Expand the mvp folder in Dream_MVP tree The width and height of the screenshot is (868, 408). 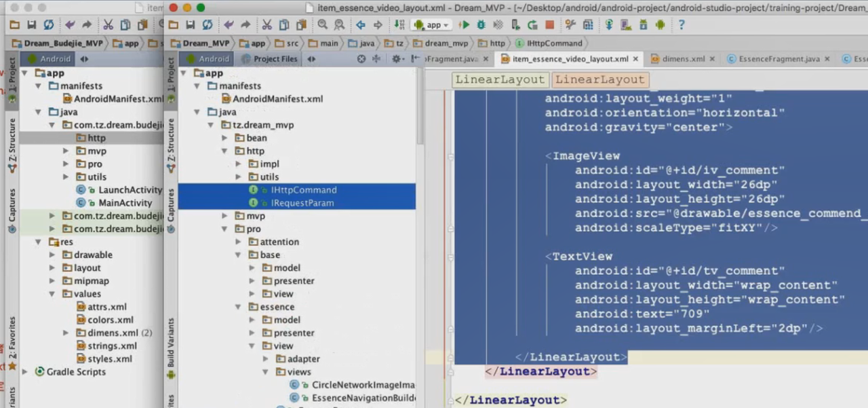[x=225, y=216]
